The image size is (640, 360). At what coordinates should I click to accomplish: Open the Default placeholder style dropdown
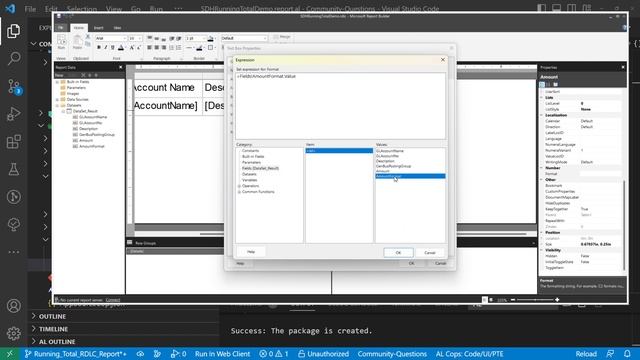(x=244, y=38)
